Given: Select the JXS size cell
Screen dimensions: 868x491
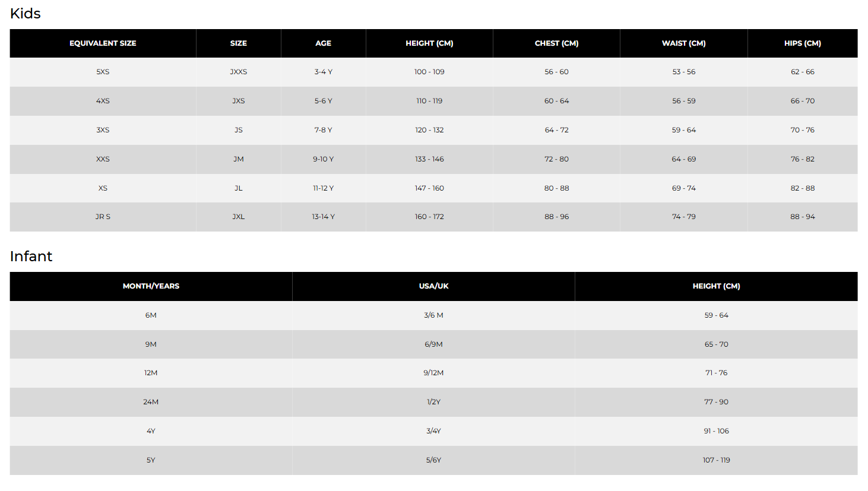Looking at the screenshot, I should pos(239,101).
